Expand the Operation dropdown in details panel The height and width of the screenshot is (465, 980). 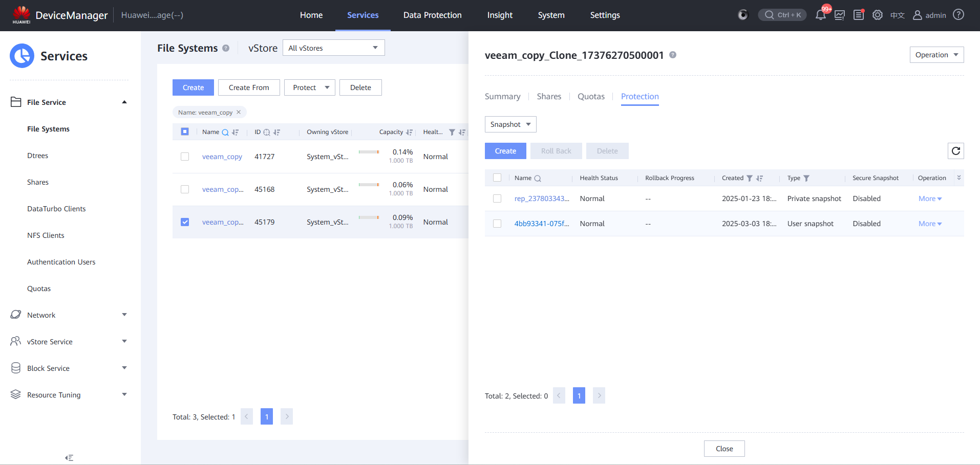click(936, 55)
